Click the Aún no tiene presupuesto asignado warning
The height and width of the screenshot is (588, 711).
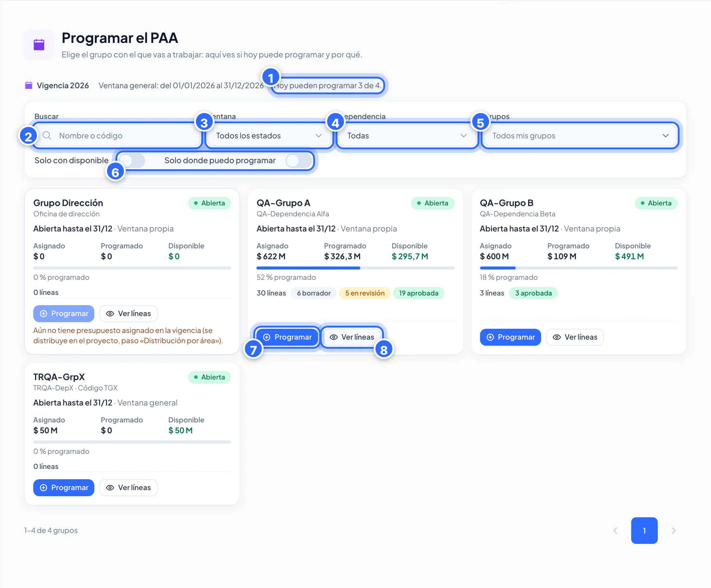[x=128, y=335]
